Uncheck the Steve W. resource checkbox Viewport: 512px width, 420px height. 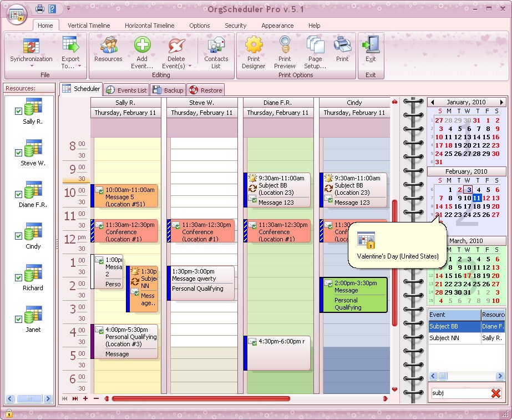coord(18,153)
